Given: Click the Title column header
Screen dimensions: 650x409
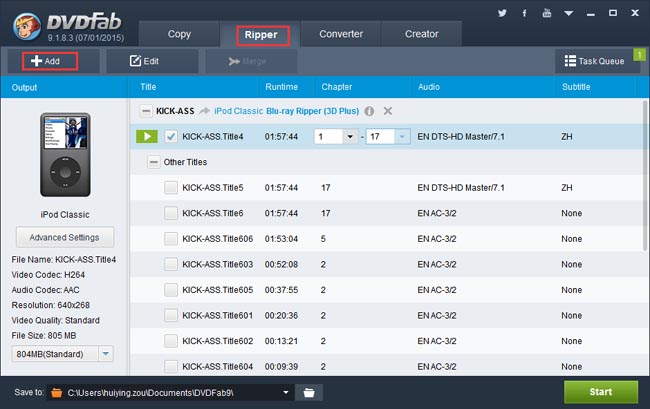Looking at the screenshot, I should pyautogui.click(x=148, y=87).
